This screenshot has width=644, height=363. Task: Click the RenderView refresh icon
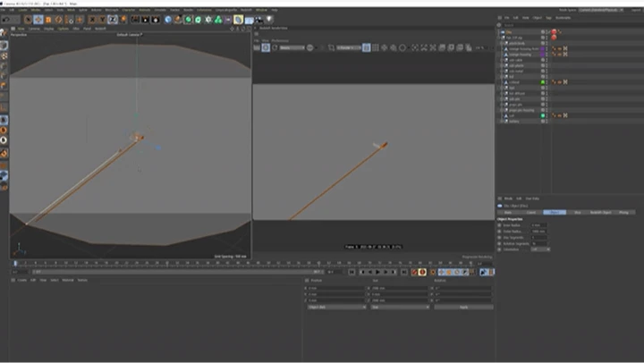pyautogui.click(x=275, y=47)
